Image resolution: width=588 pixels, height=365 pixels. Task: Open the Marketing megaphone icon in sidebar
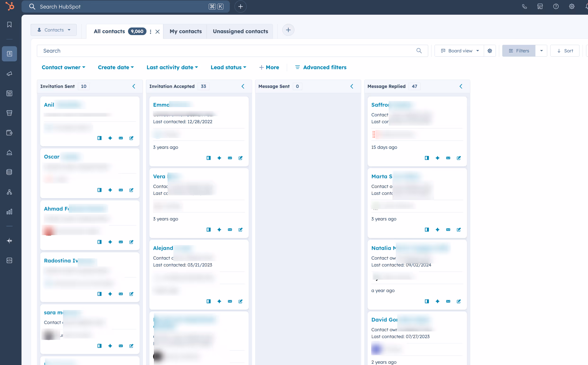9,74
